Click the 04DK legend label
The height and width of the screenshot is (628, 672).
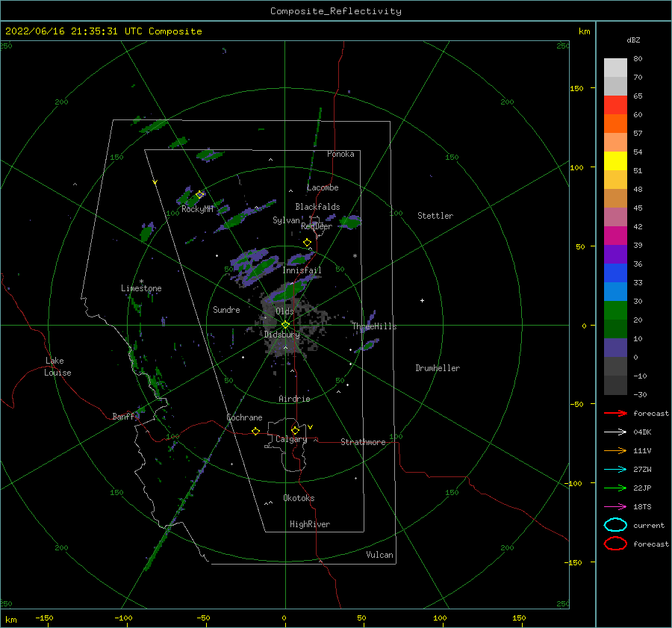pos(642,432)
